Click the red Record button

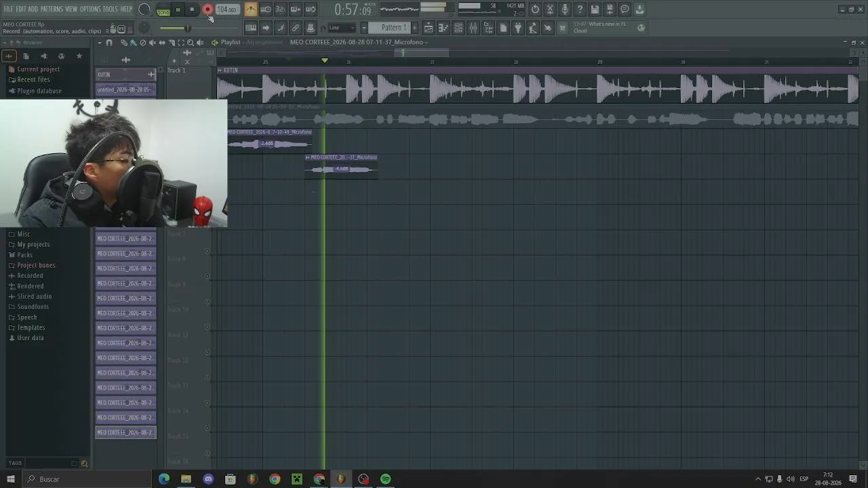point(208,9)
